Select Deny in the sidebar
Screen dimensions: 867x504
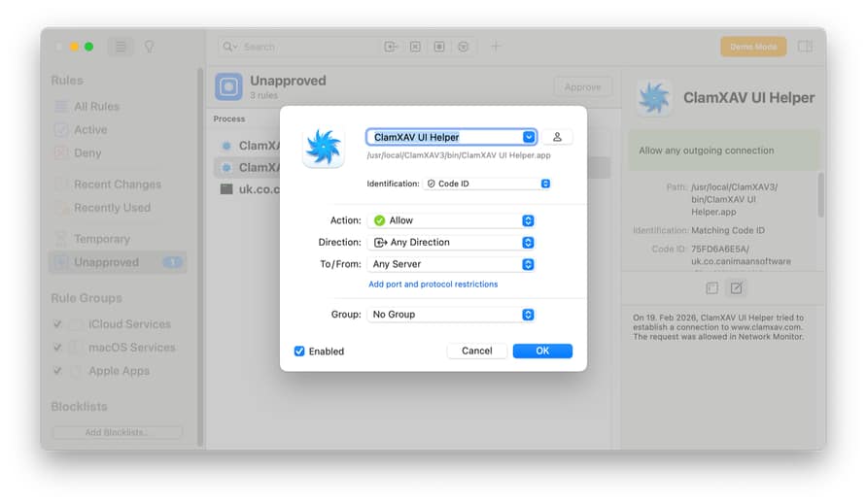coord(118,153)
